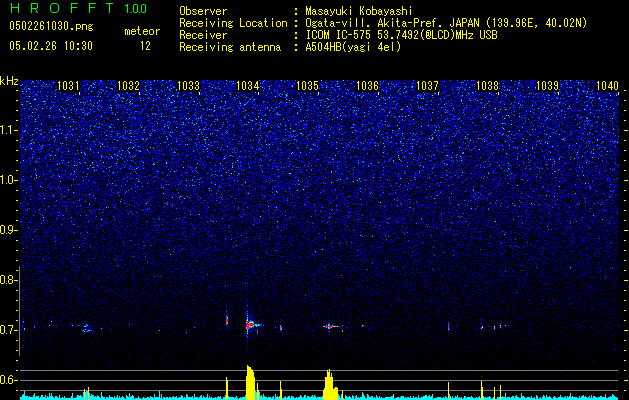This screenshot has width=629, height=400.
Task: Click time marker 1040
Action: click(x=607, y=85)
